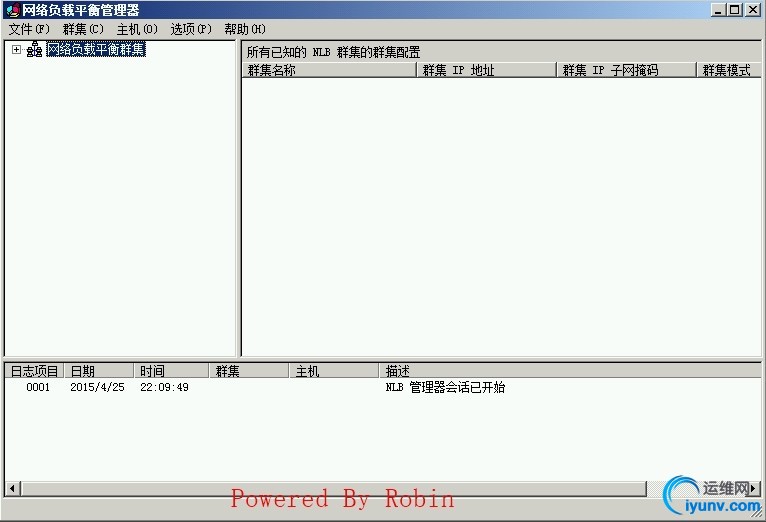The image size is (766, 522).
Task: Click the 描述 log column header
Action: click(571, 371)
